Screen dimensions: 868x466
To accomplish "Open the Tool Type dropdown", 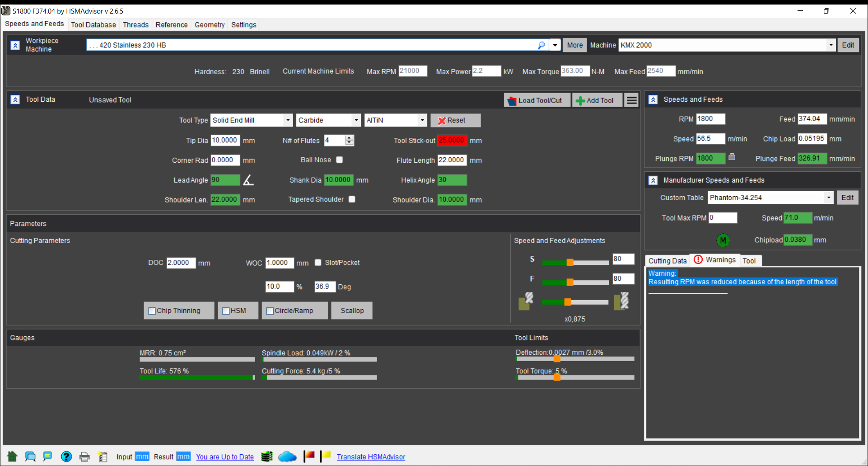I will (x=288, y=120).
